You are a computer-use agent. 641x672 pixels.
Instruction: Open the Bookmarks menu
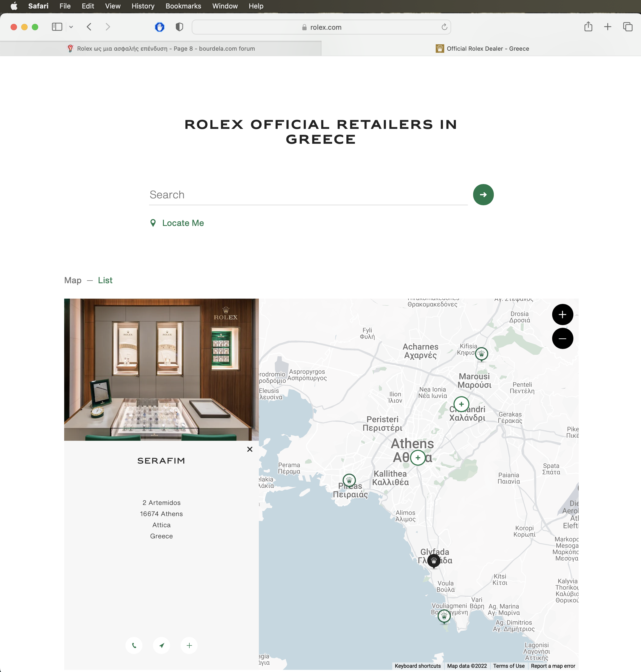(183, 6)
